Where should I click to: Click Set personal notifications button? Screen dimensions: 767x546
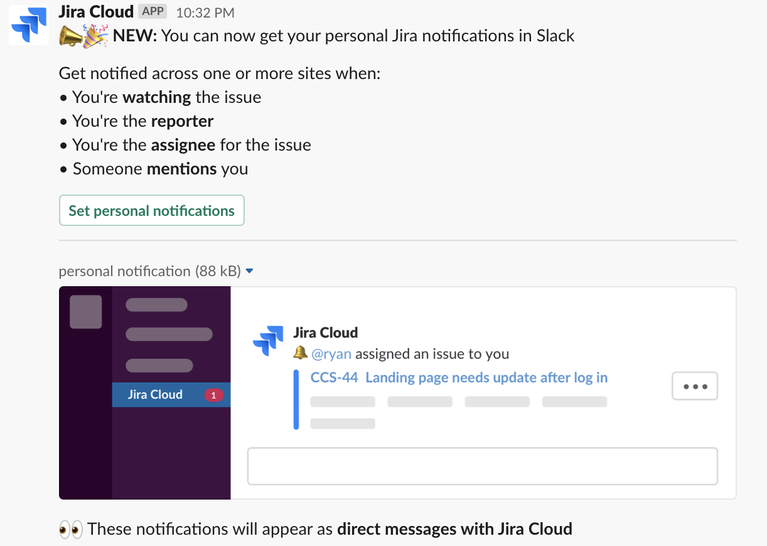click(x=152, y=210)
